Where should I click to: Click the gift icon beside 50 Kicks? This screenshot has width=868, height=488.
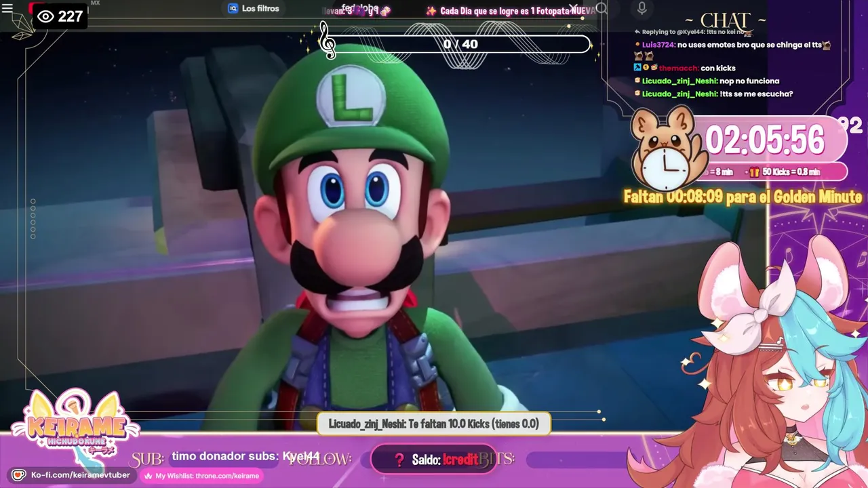(755, 172)
